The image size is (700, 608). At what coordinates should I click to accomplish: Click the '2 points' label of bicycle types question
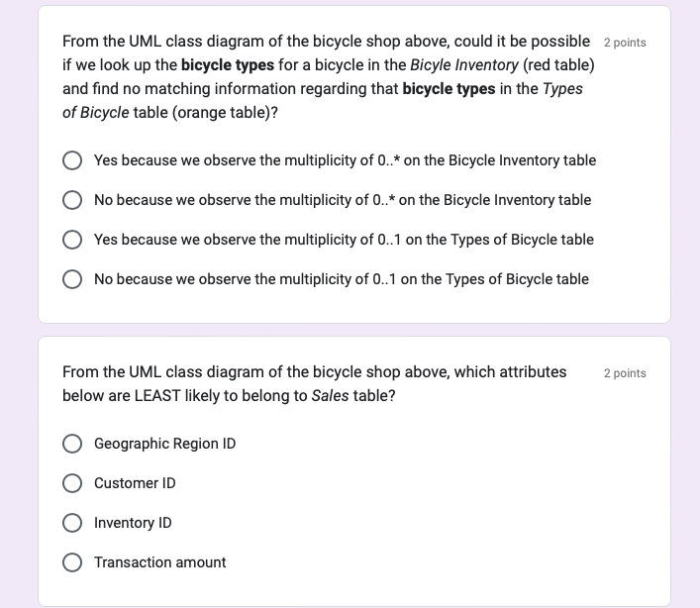[x=625, y=43]
